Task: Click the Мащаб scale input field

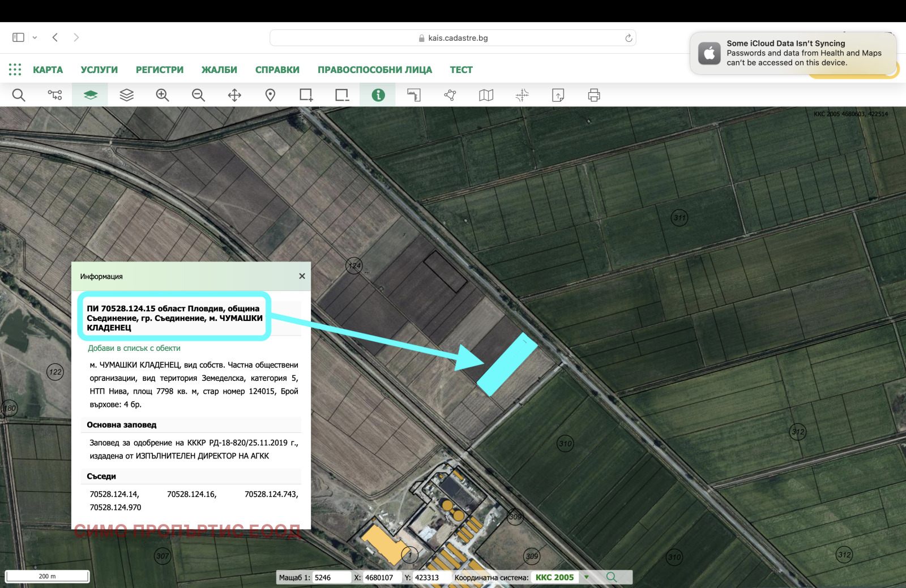Action: click(x=331, y=577)
